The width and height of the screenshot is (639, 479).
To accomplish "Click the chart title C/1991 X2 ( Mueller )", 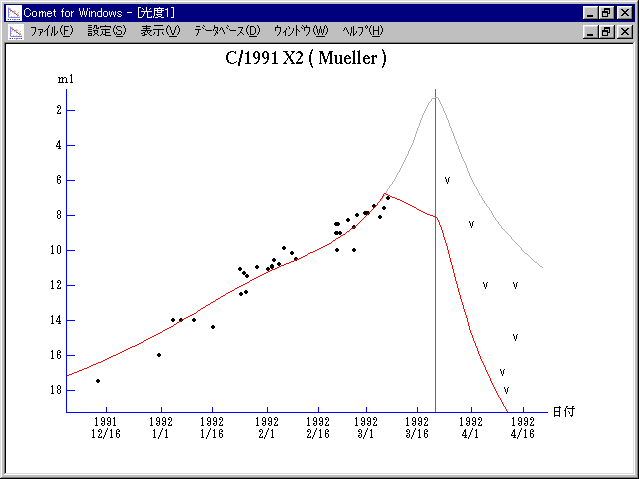I will pos(307,57).
